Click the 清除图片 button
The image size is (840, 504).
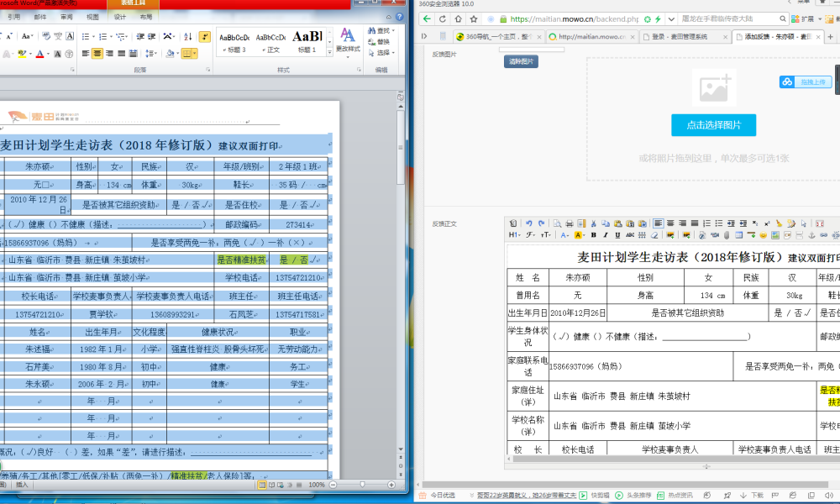coord(521,61)
